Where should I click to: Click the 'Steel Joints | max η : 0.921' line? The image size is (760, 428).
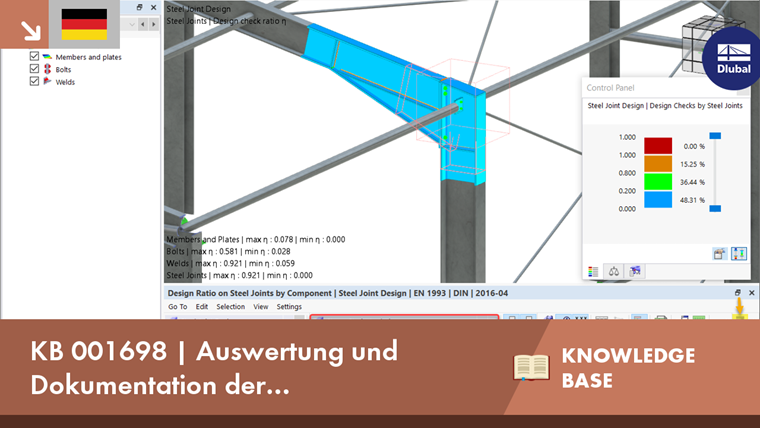239,275
